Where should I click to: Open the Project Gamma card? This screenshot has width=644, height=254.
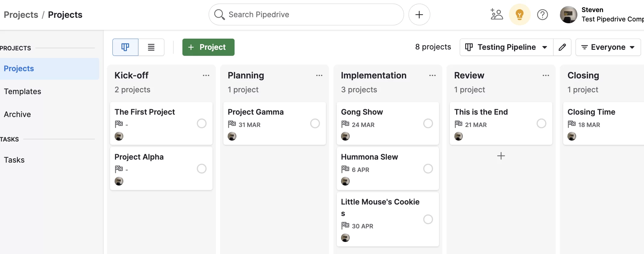coord(275,123)
